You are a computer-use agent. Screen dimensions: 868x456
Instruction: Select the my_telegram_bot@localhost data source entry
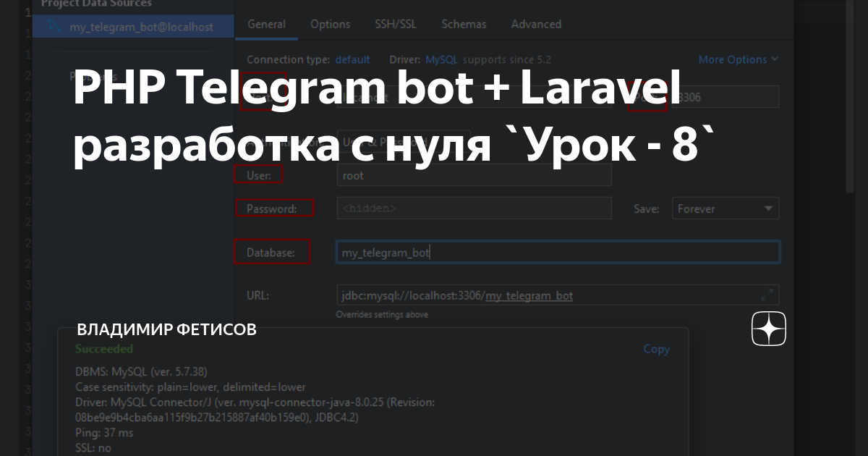(x=132, y=27)
